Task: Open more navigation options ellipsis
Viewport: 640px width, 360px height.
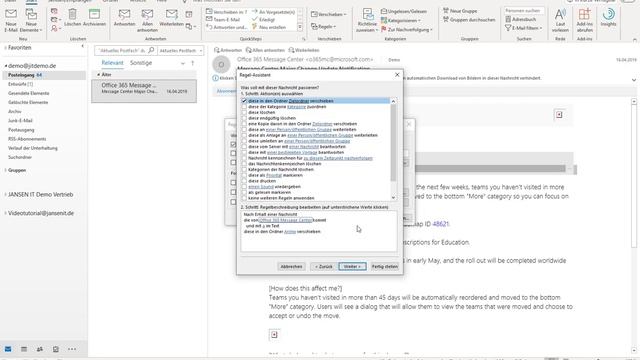Action: tap(72, 349)
